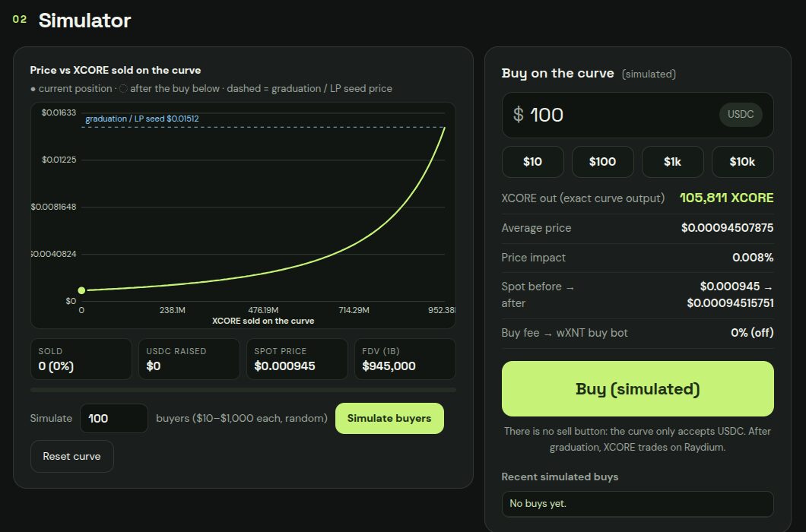Click the 'Buy on the curve' heading
The width and height of the screenshot is (806, 532).
click(557, 74)
